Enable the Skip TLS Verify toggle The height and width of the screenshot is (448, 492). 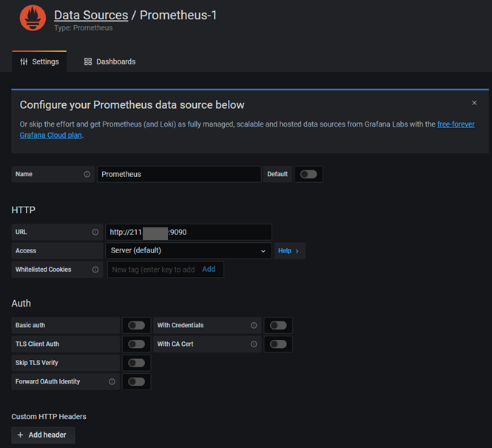coord(136,363)
